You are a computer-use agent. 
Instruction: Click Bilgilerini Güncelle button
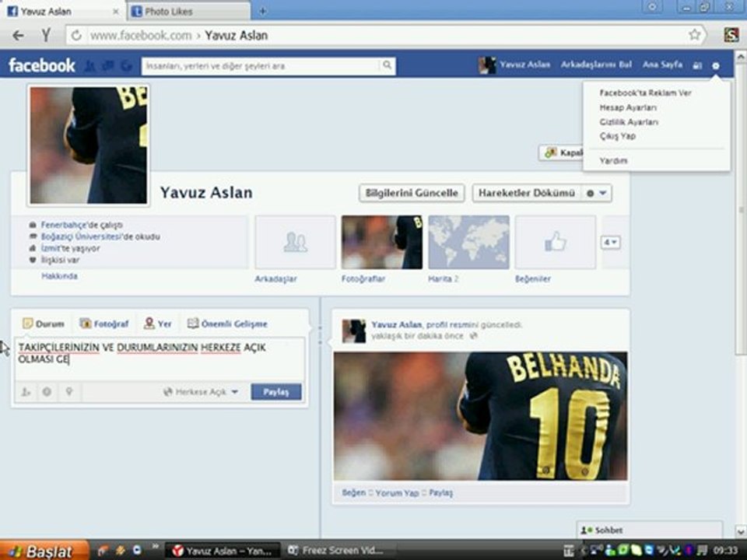pyautogui.click(x=412, y=193)
